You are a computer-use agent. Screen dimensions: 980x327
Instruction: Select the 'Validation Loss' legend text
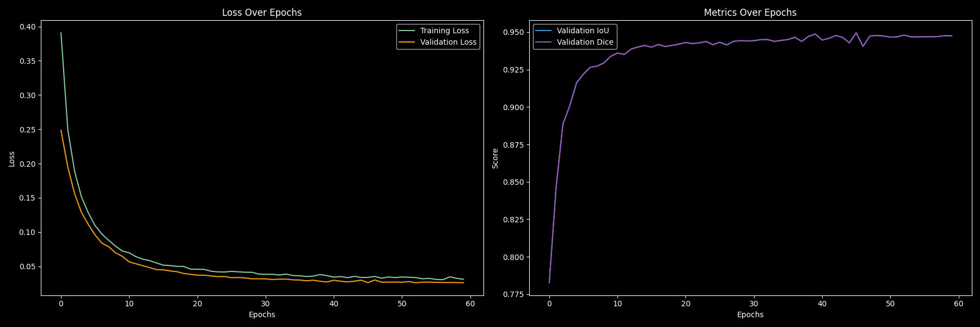[448, 42]
